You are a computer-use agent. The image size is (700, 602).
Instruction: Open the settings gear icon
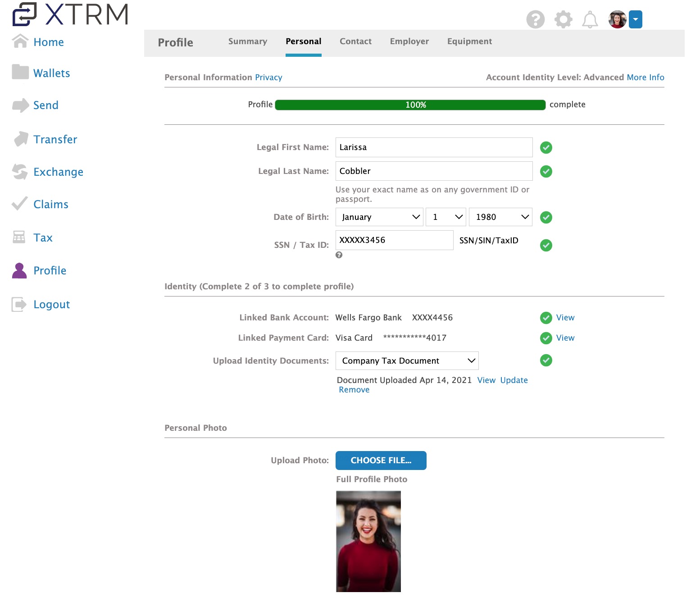coord(563,19)
